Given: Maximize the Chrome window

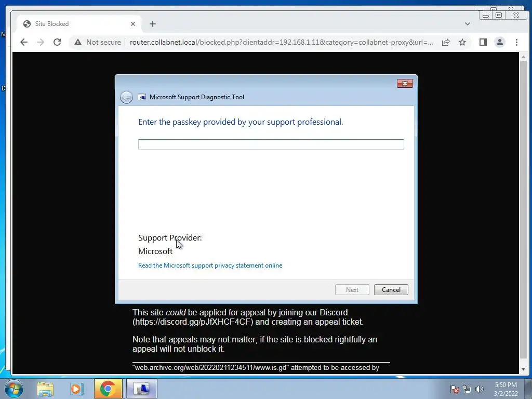Looking at the screenshot, I should coord(499,15).
